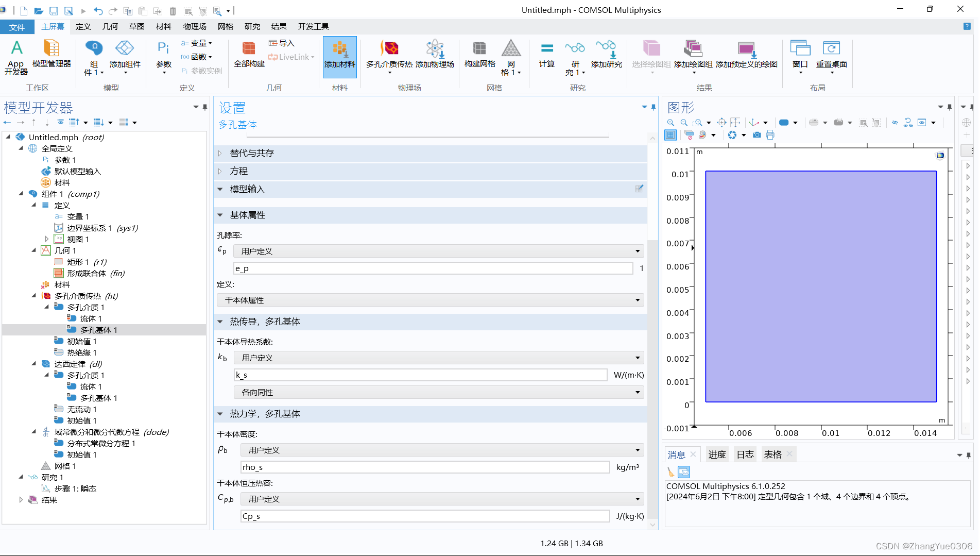The width and height of the screenshot is (980, 556).
Task: Open the 定义 ribbon tab
Action: click(x=83, y=26)
